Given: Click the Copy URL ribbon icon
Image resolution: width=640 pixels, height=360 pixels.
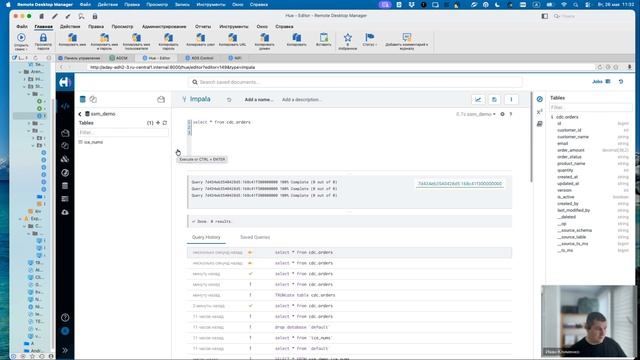Looking at the screenshot, I should (232, 38).
